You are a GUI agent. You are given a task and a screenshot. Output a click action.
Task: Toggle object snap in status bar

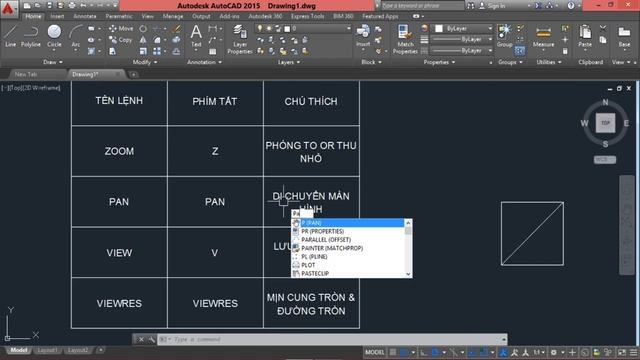click(x=484, y=352)
